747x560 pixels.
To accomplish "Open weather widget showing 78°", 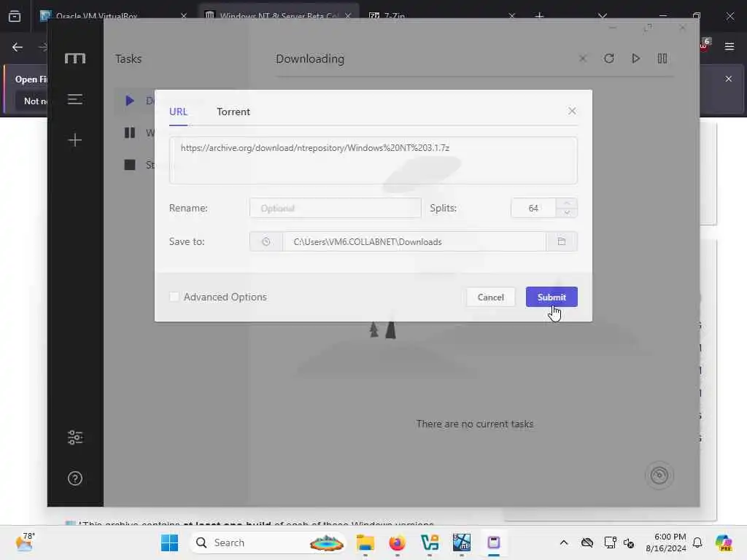I will 25,542.
